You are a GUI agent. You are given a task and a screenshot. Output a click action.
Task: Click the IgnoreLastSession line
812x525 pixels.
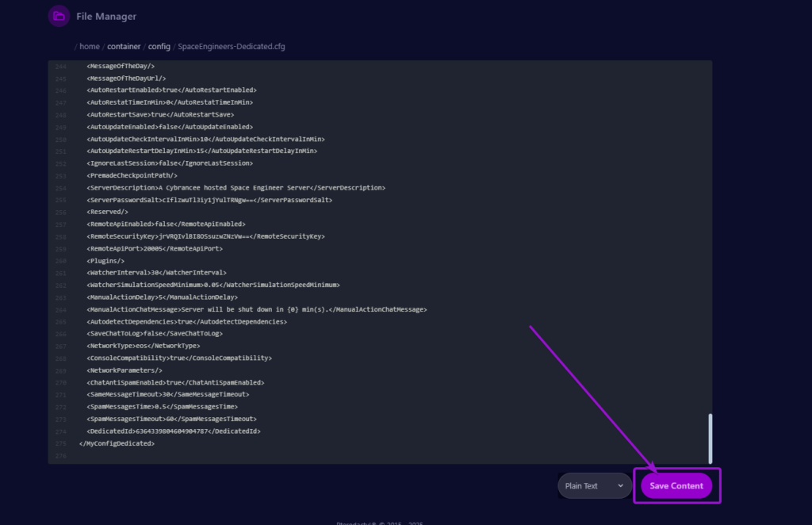(x=170, y=163)
